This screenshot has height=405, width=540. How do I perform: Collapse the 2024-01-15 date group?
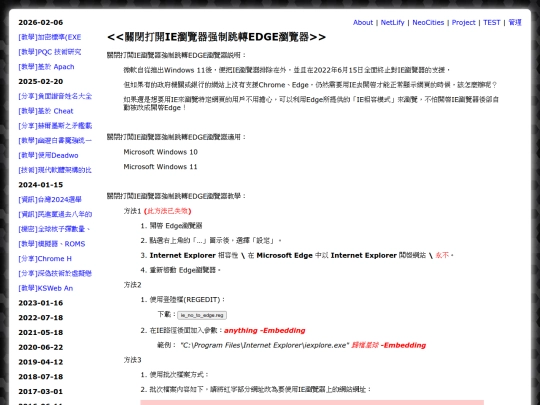pos(41,185)
